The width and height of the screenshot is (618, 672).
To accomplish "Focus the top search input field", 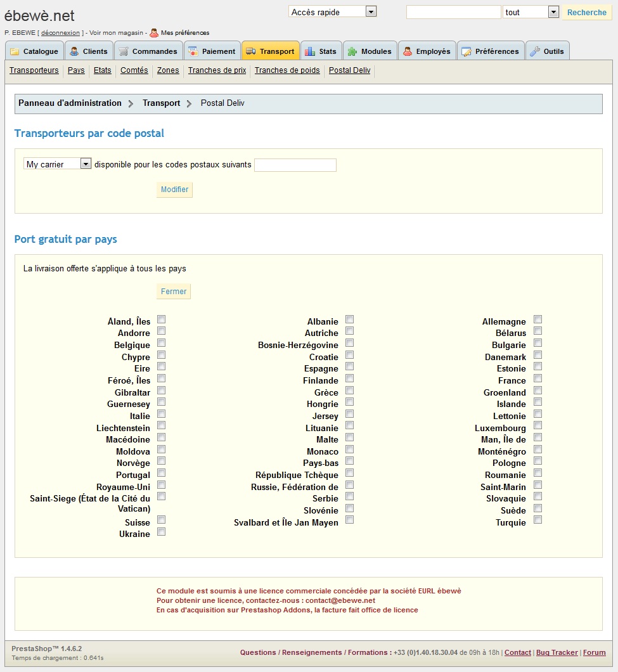I will [x=453, y=12].
